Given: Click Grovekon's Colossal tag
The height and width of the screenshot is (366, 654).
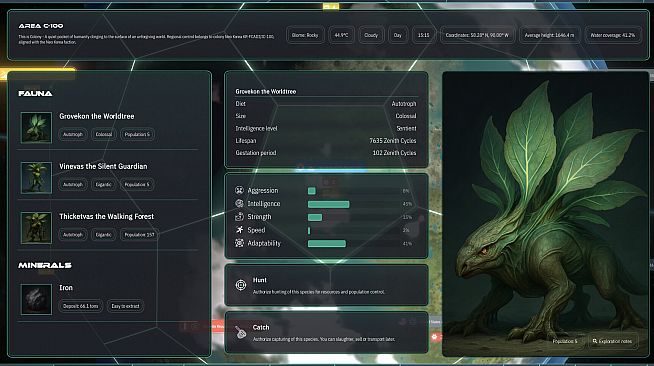Looking at the screenshot, I should [103, 135].
